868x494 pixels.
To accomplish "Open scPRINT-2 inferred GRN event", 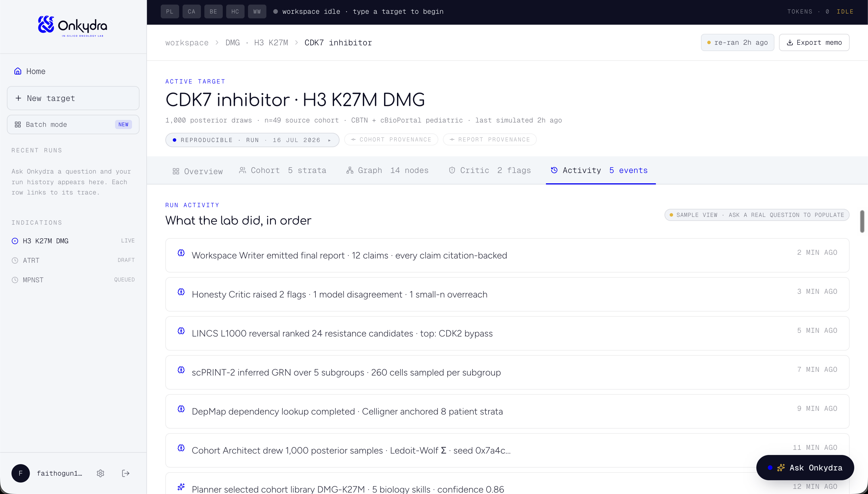I will point(507,372).
